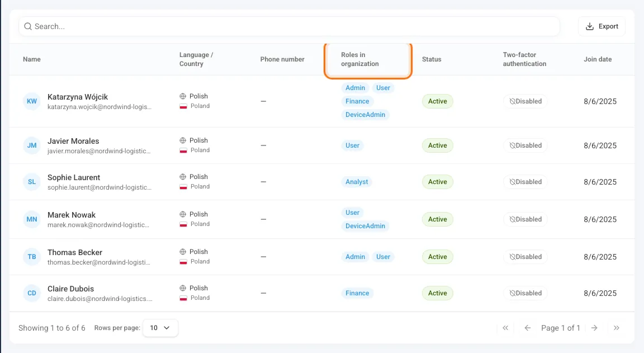This screenshot has width=644, height=353.
Task: Click the Analyst role tag for Sophie Laurent
Action: click(x=357, y=182)
